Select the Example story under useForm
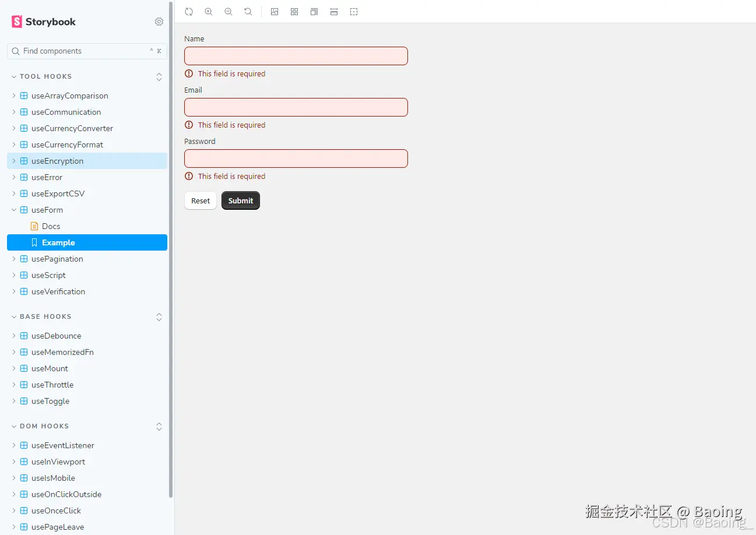 59,242
